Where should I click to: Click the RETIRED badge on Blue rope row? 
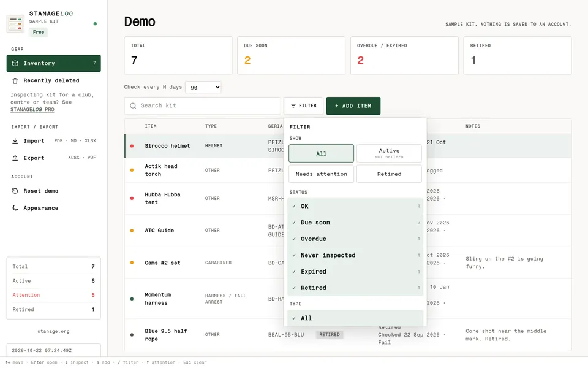pos(330,335)
